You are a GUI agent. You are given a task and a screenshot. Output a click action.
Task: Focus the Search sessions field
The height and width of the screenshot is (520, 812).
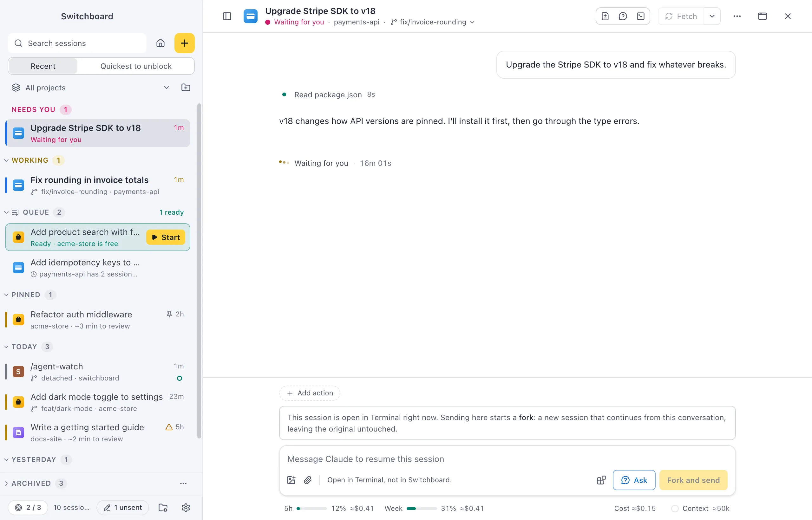pyautogui.click(x=77, y=43)
